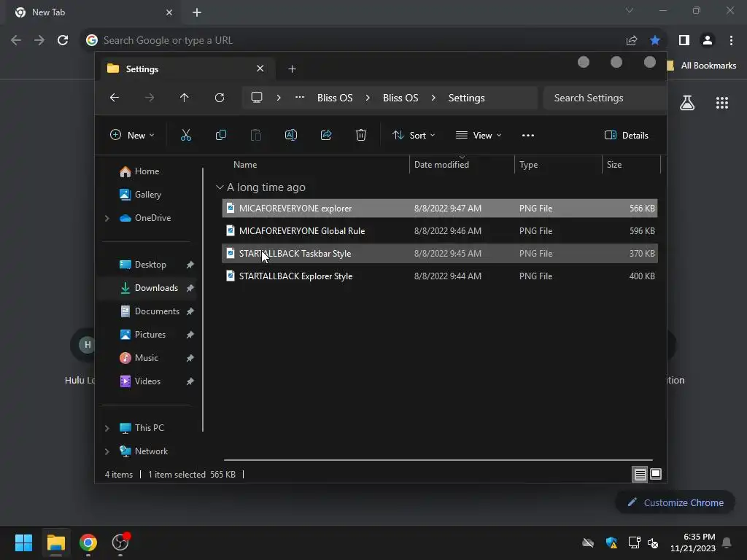Switch to large thumbnails view in status bar
The width and height of the screenshot is (747, 560).
click(x=656, y=474)
